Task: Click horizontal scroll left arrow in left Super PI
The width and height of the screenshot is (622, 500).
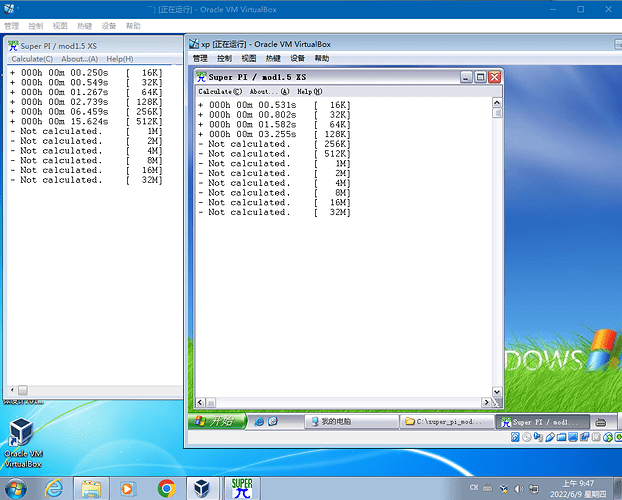Action: coord(12,390)
